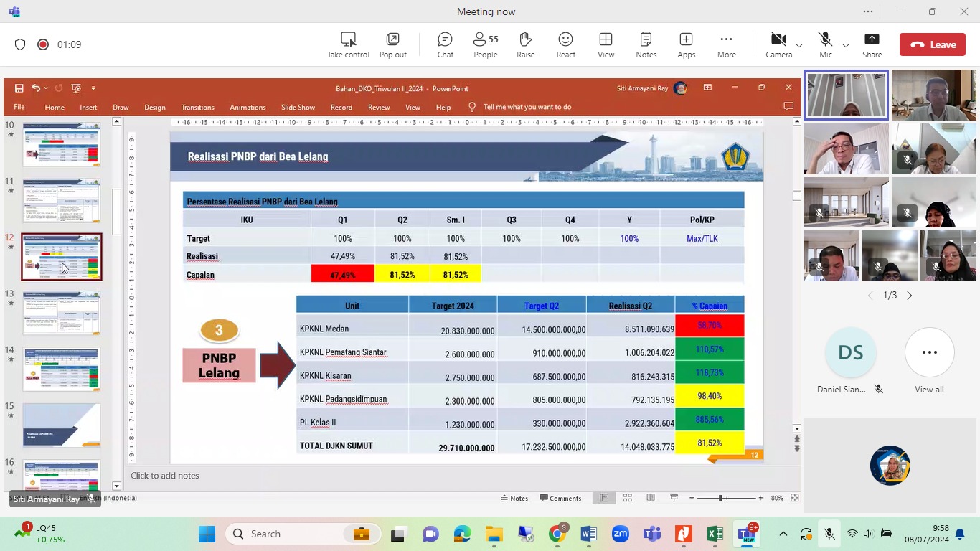Viewport: 980px width, 551px height.
Task: Show the People participants list
Action: coord(485,44)
